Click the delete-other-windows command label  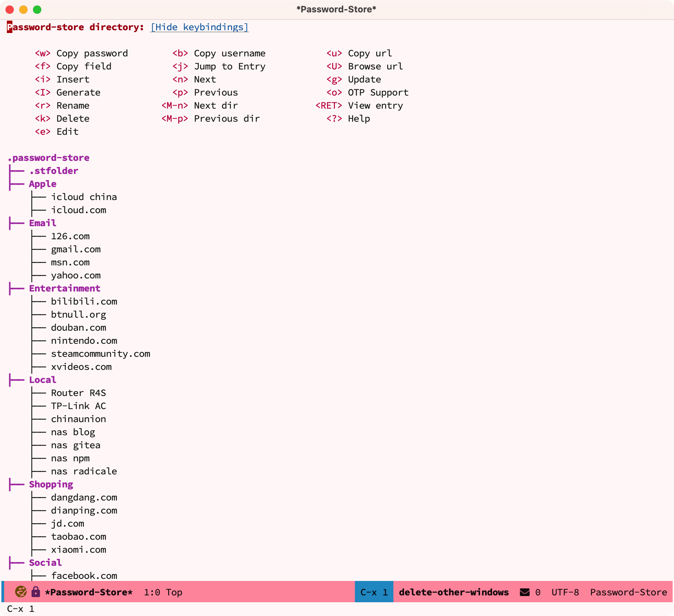tap(454, 592)
